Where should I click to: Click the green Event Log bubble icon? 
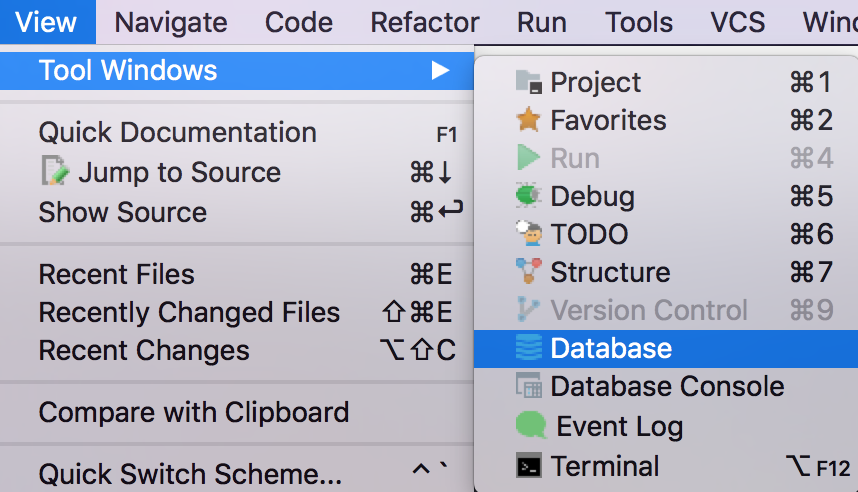click(531, 425)
